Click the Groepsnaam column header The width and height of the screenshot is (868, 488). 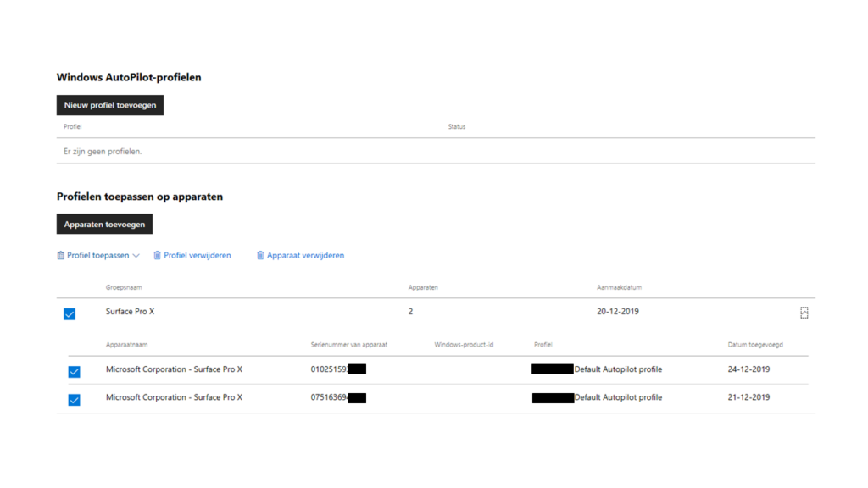pyautogui.click(x=124, y=288)
